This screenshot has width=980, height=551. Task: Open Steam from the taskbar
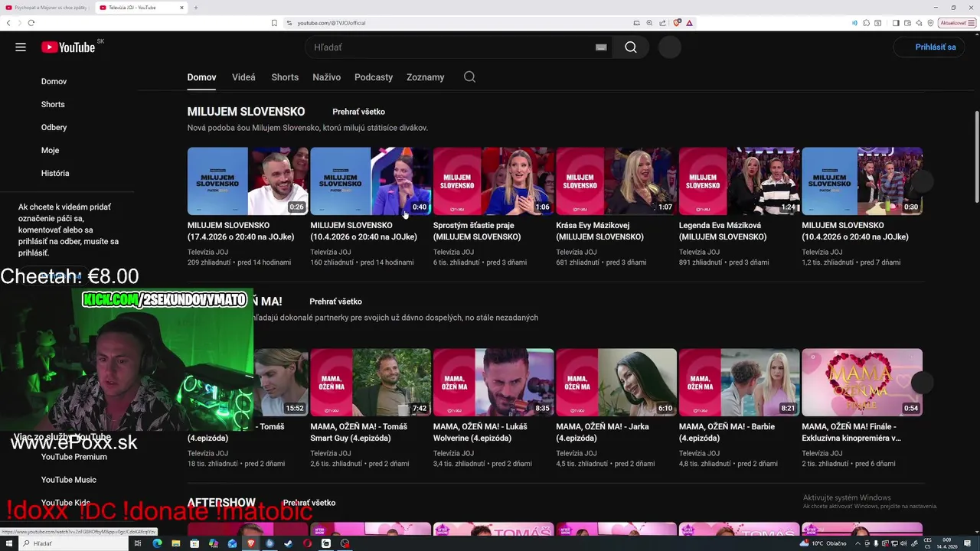pos(289,543)
